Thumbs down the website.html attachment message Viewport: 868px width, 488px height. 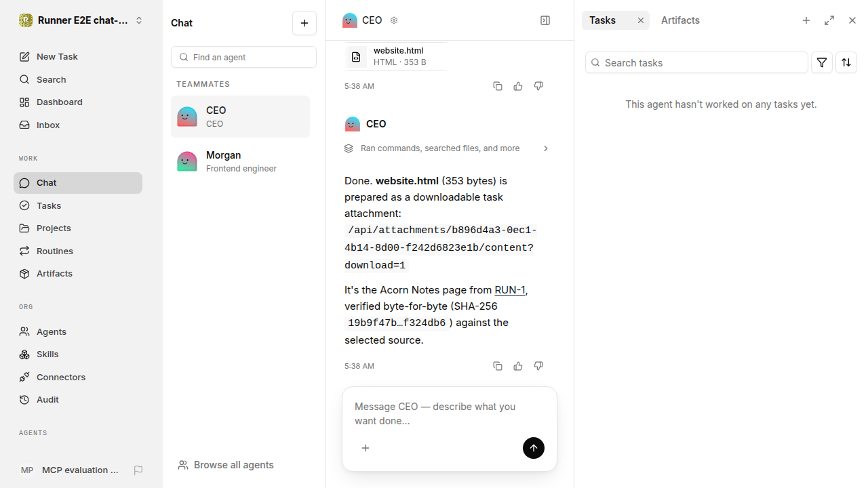[x=538, y=86]
